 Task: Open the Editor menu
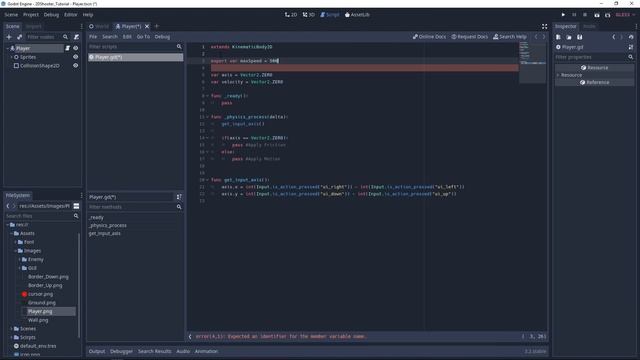(70, 15)
